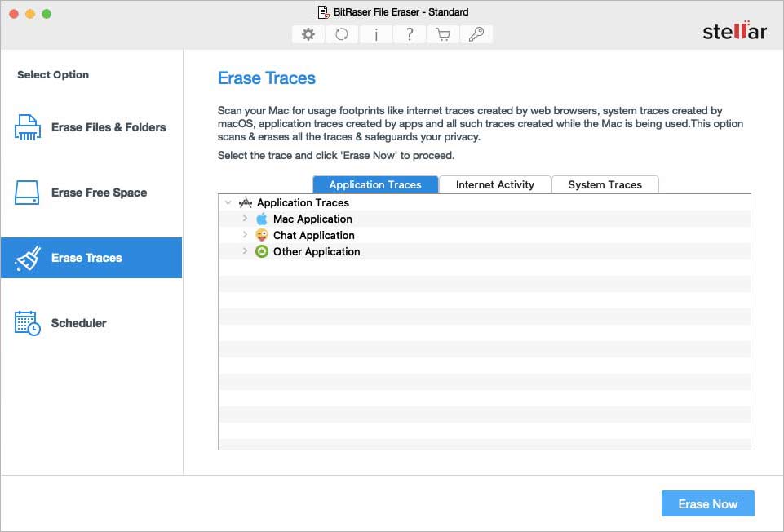Screen dimensions: 784x532
Task: Click the calendar clock Scheduler icon
Action: coord(28,323)
